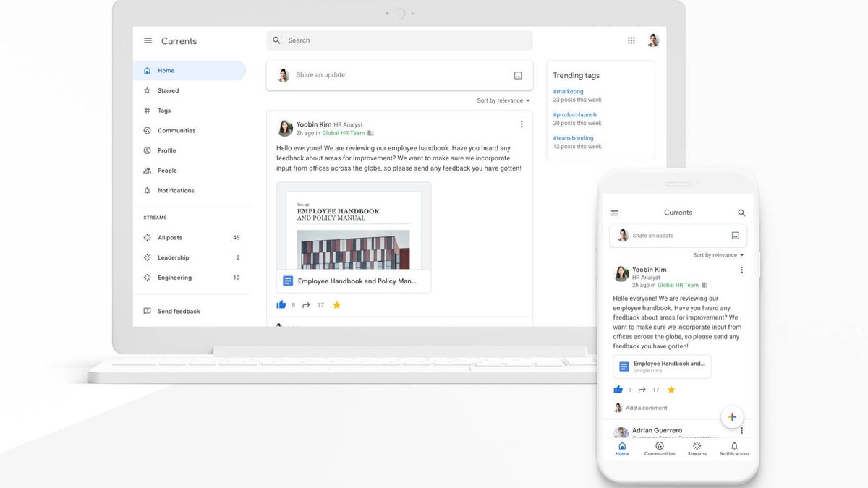Open the #team-bonding trending tag
This screenshot has height=488, width=868.
click(x=573, y=138)
